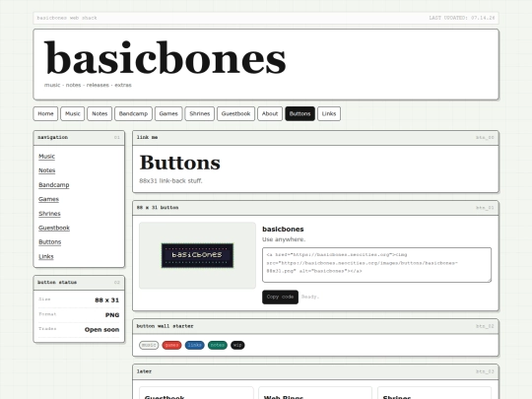Select the red games pill badge
Viewport: 532px width, 399px height.
pyautogui.click(x=171, y=345)
